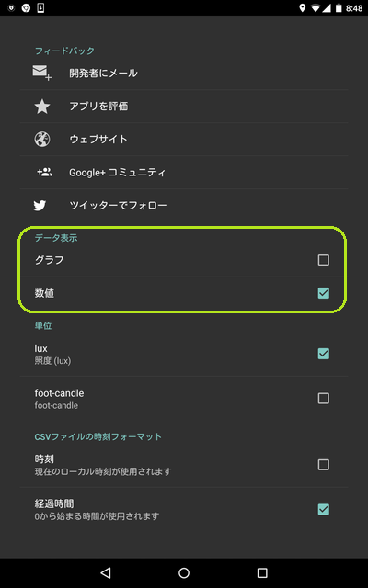Image resolution: width=368 pixels, height=588 pixels.
Task: Check the foot-candle unit checkbox
Action: tap(323, 398)
